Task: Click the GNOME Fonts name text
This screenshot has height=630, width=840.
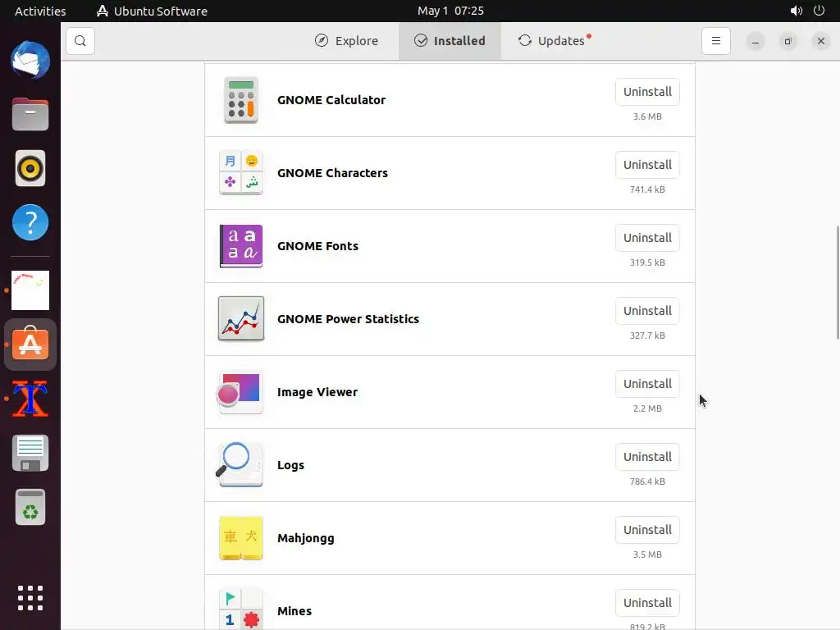Action: point(317,246)
